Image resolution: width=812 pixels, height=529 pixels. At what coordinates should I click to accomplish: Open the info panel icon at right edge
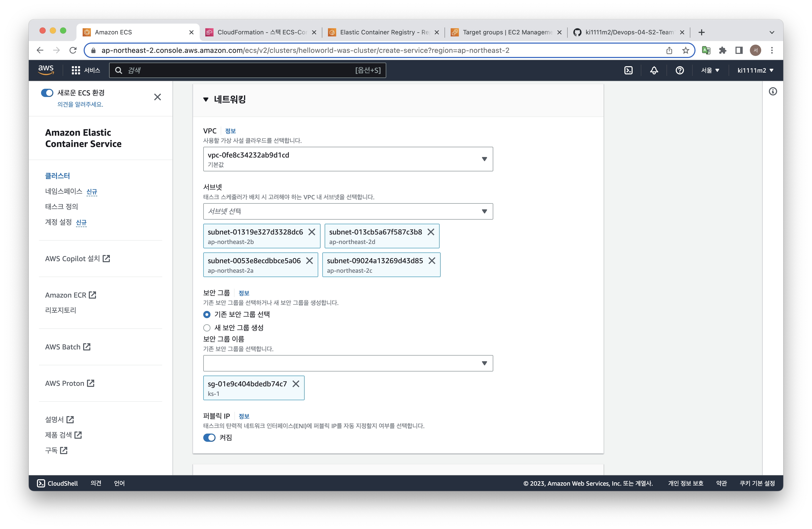[773, 91]
